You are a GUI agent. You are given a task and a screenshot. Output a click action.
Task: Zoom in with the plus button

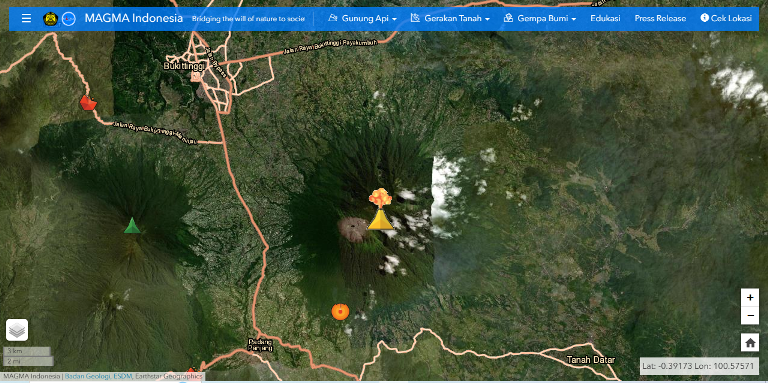(750, 297)
